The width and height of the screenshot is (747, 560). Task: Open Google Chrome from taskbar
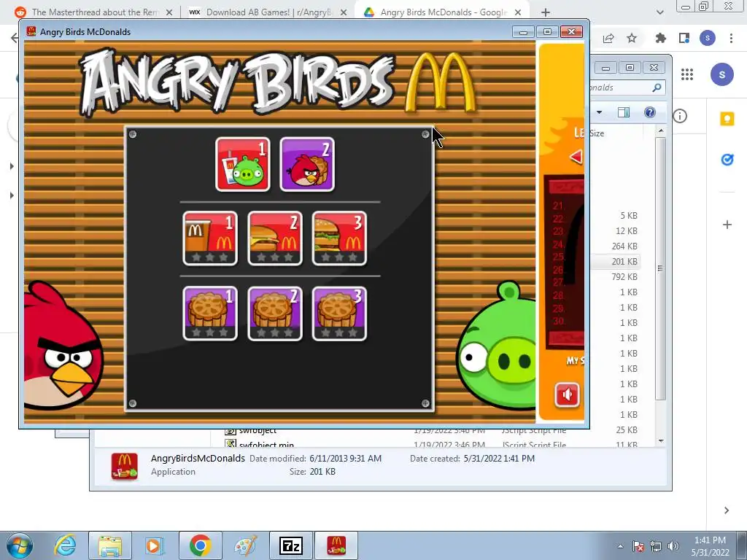[x=200, y=545]
